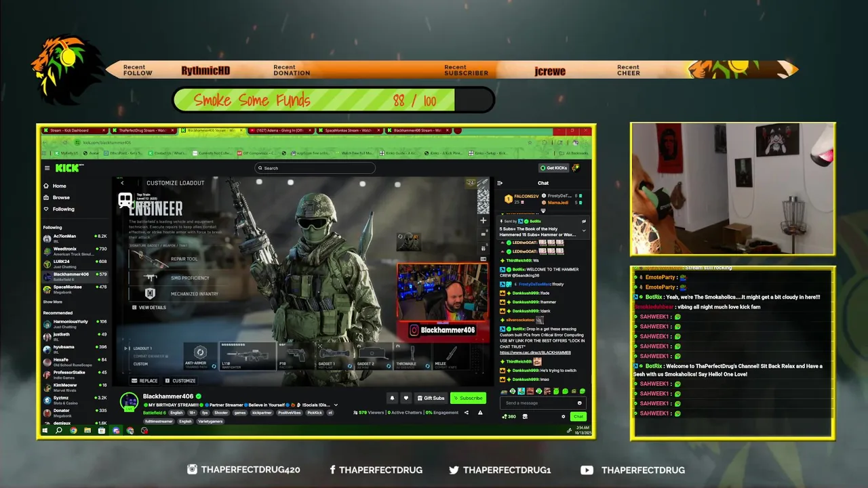Image resolution: width=868 pixels, height=488 pixels.
Task: Open SpaceMonkee channel in Following list
Action: tap(75, 288)
